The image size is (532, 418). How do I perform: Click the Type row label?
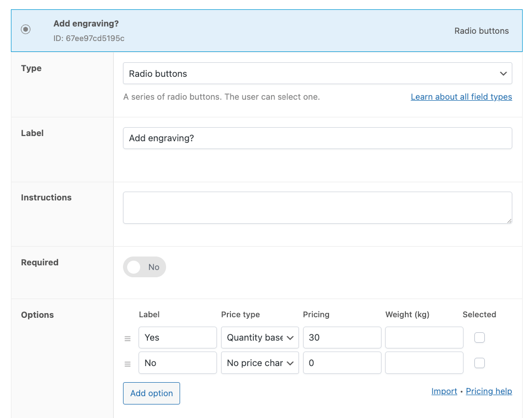tap(31, 68)
